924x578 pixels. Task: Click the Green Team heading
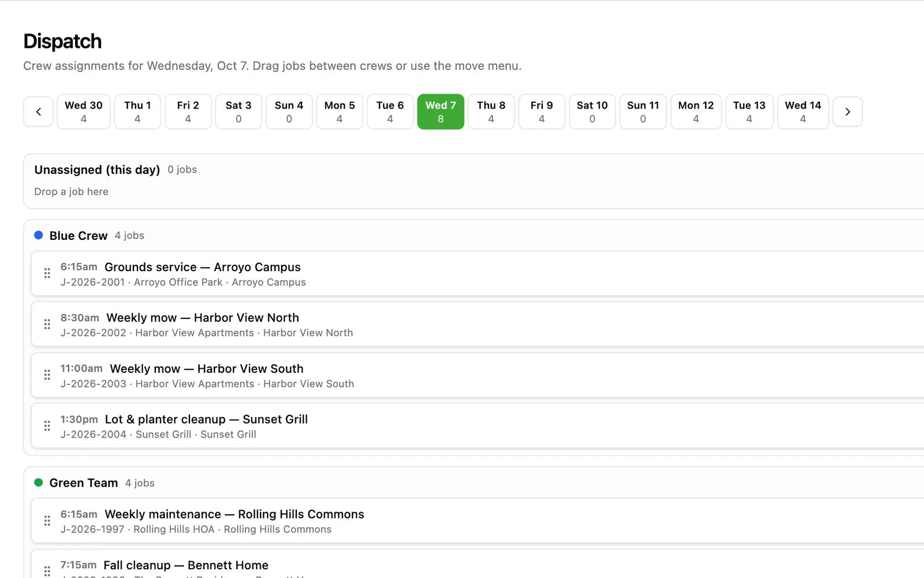click(x=84, y=483)
